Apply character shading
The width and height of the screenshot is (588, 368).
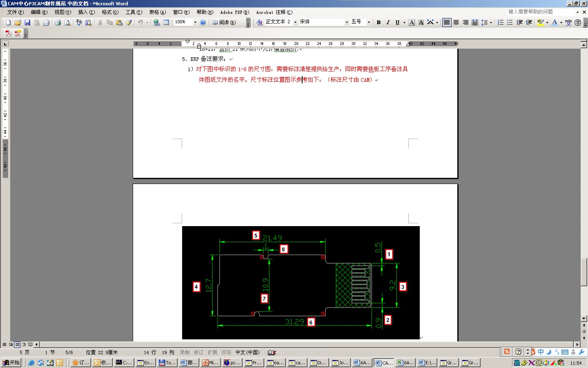point(421,22)
